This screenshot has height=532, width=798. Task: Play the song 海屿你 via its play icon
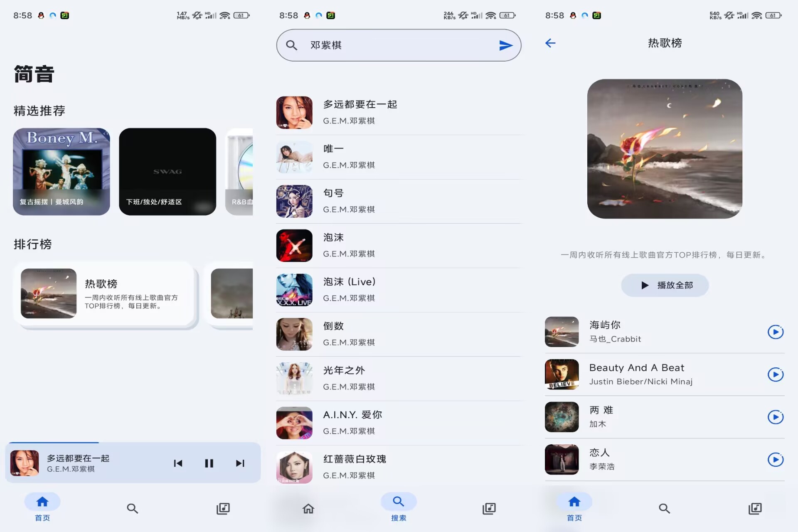(776, 332)
